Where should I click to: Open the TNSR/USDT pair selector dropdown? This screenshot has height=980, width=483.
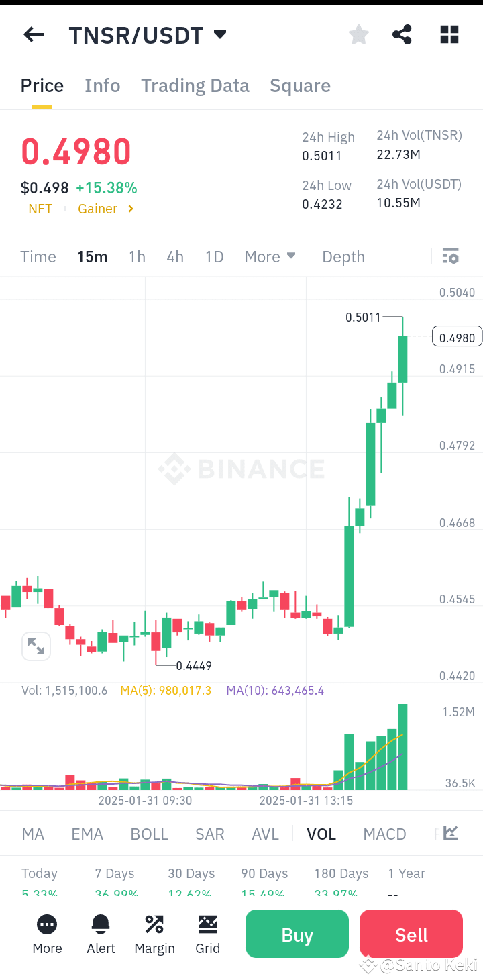coord(149,34)
